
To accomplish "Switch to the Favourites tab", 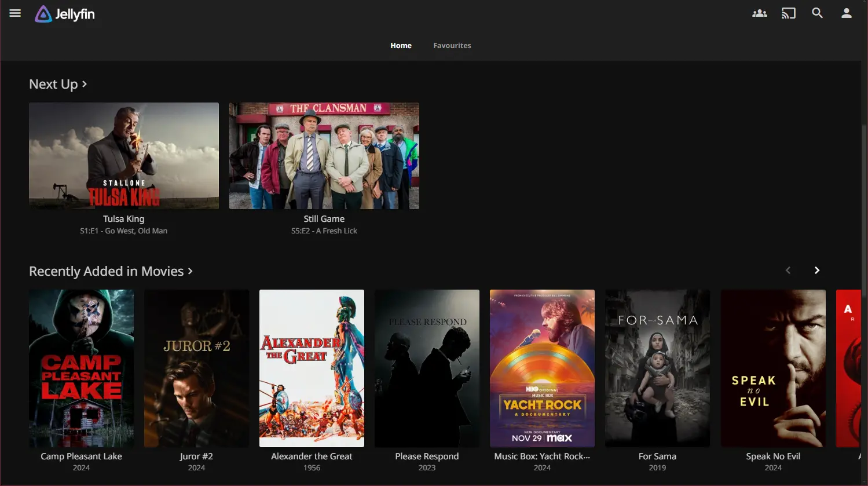I will pyautogui.click(x=452, y=45).
